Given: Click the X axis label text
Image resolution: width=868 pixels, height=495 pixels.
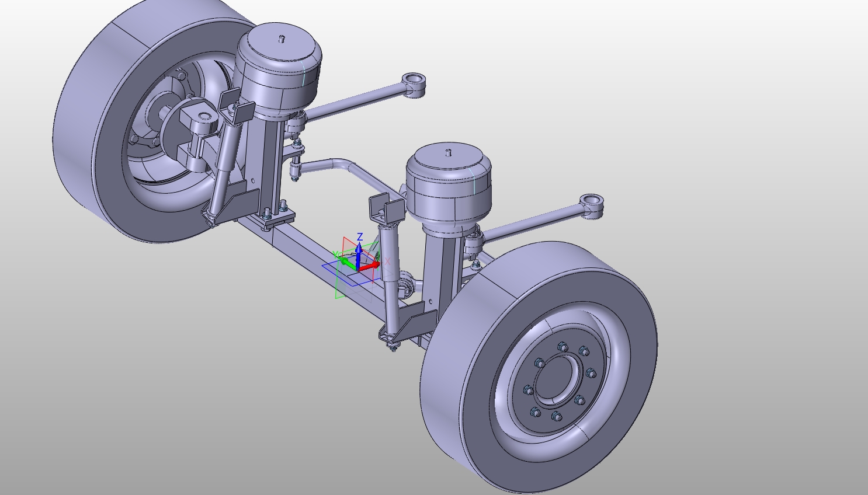Looking at the screenshot, I should [387, 261].
